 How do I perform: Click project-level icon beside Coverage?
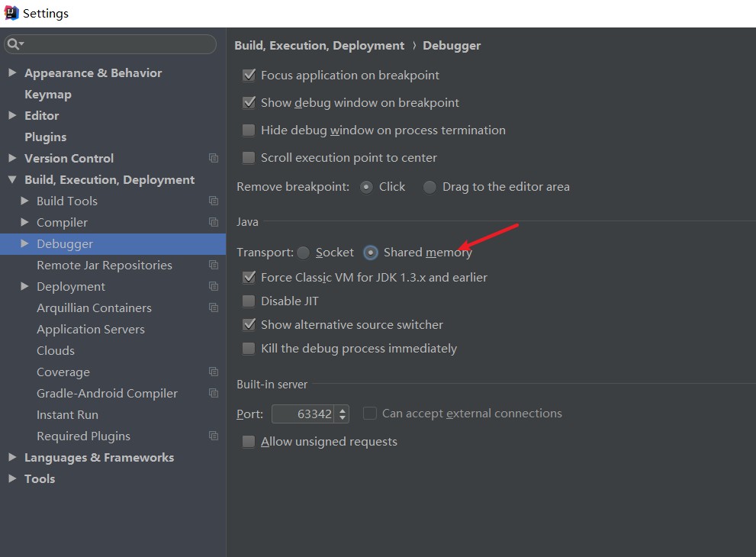tap(214, 372)
